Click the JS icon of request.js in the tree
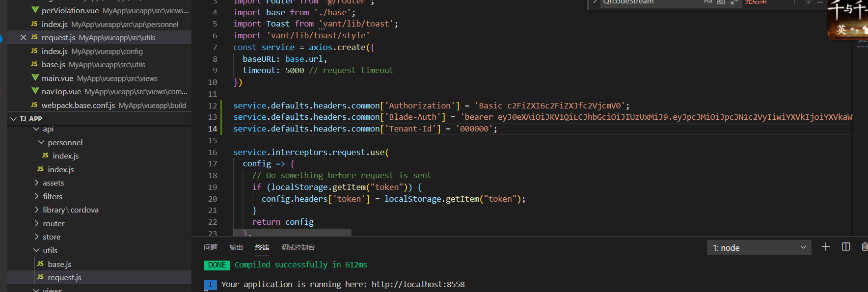Image resolution: width=868 pixels, height=292 pixels. (x=41, y=277)
